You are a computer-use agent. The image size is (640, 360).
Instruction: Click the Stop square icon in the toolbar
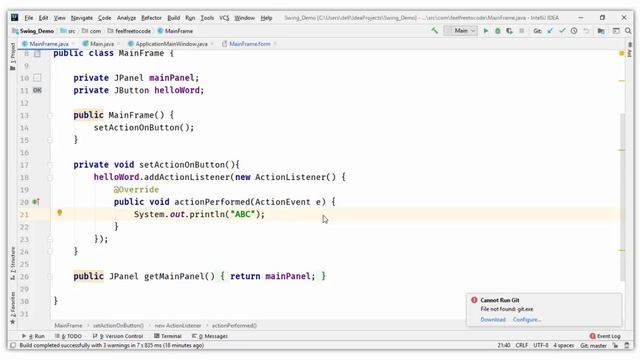(x=521, y=31)
